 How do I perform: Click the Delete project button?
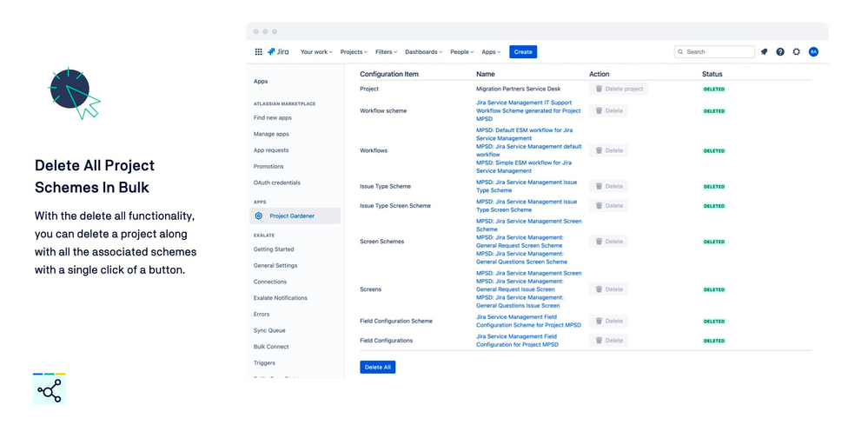tap(619, 89)
